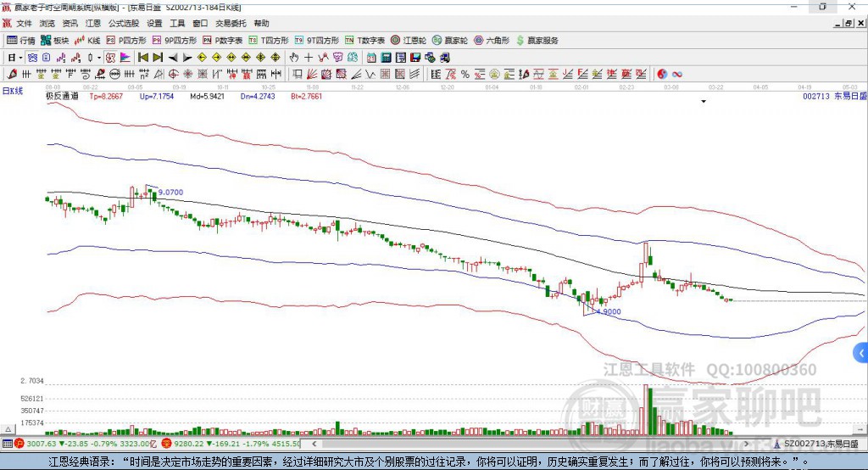Click the Tp=8.2667 indicator value
This screenshot has height=470, width=868.
[106, 97]
